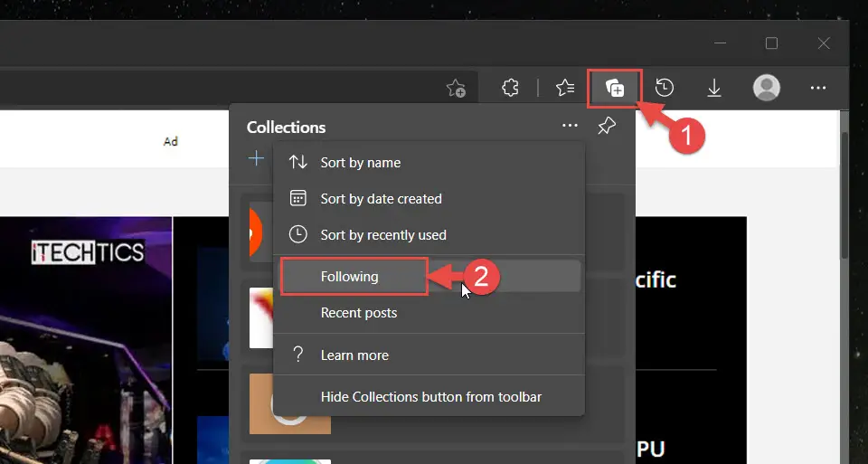The width and height of the screenshot is (868, 464).
Task: Close the browser window
Action: [824, 43]
